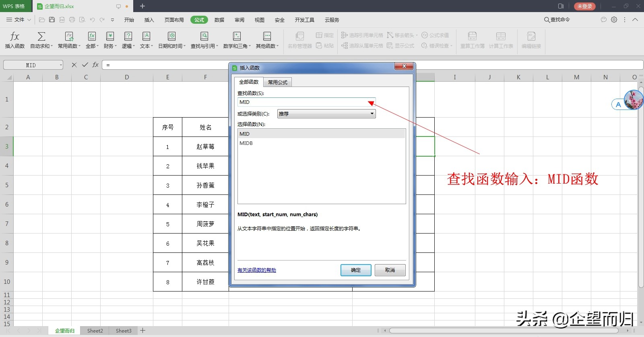Open the File (文件) menu dropdown
The width and height of the screenshot is (644, 337).
(19, 20)
